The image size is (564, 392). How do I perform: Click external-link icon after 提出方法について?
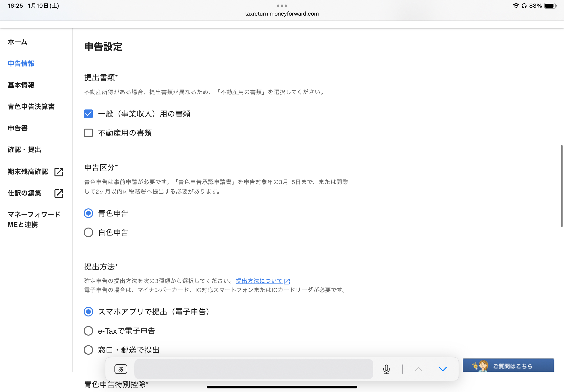pyautogui.click(x=287, y=281)
